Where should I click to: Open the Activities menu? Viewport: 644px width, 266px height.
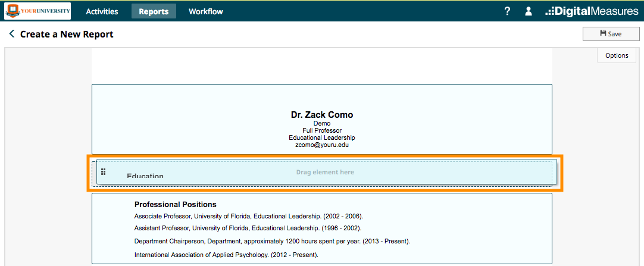(102, 11)
